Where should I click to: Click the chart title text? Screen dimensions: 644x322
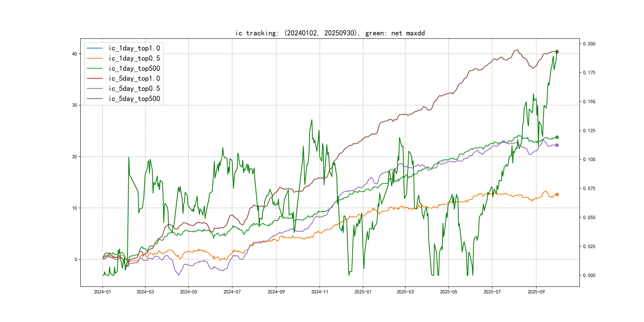[x=330, y=33]
